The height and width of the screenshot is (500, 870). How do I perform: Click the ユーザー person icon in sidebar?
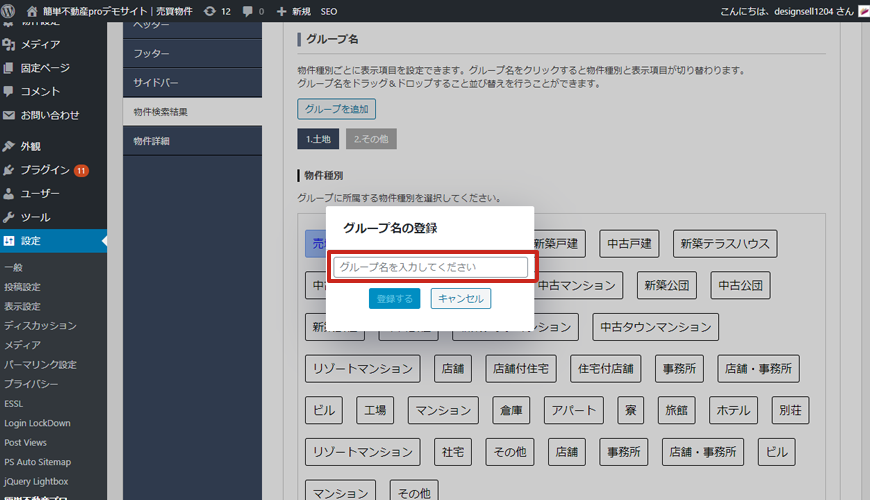coord(9,194)
